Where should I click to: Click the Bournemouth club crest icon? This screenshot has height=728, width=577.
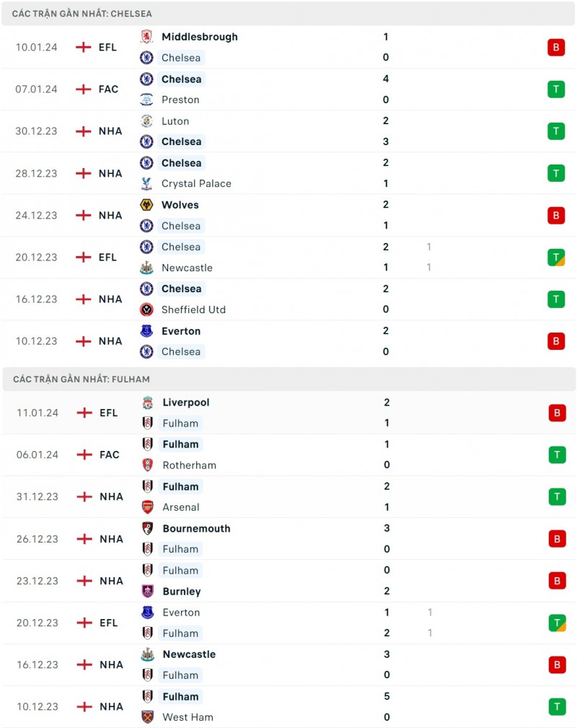tap(147, 528)
